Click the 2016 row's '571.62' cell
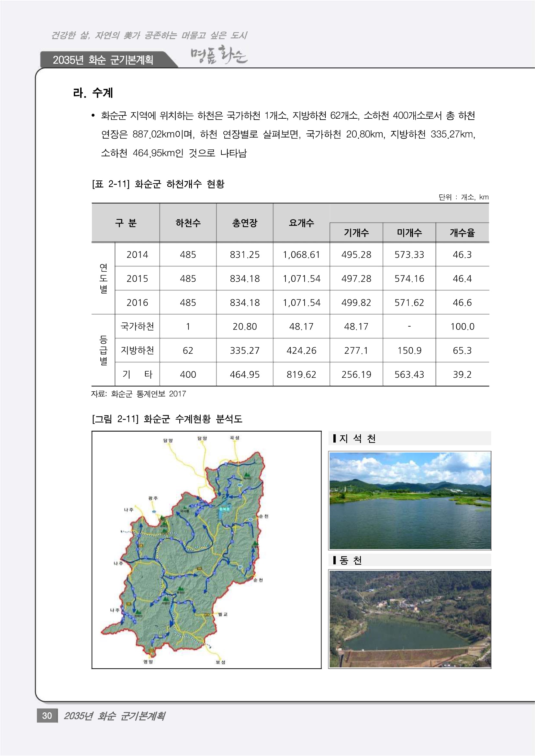Screen dimensions: 535x756 click(x=409, y=303)
